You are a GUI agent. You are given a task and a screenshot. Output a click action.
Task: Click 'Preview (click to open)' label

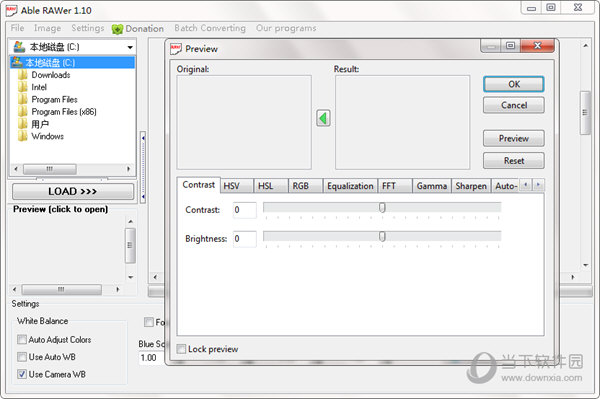60,209
